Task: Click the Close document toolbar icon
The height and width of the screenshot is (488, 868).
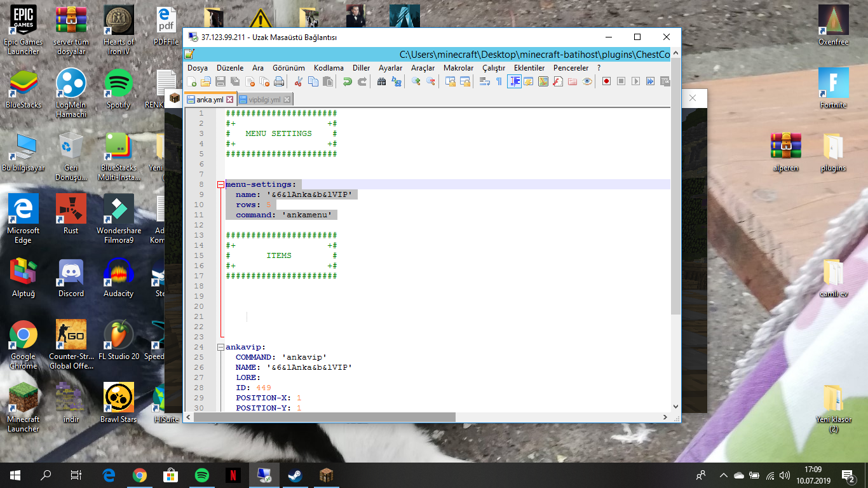Action: tap(250, 81)
